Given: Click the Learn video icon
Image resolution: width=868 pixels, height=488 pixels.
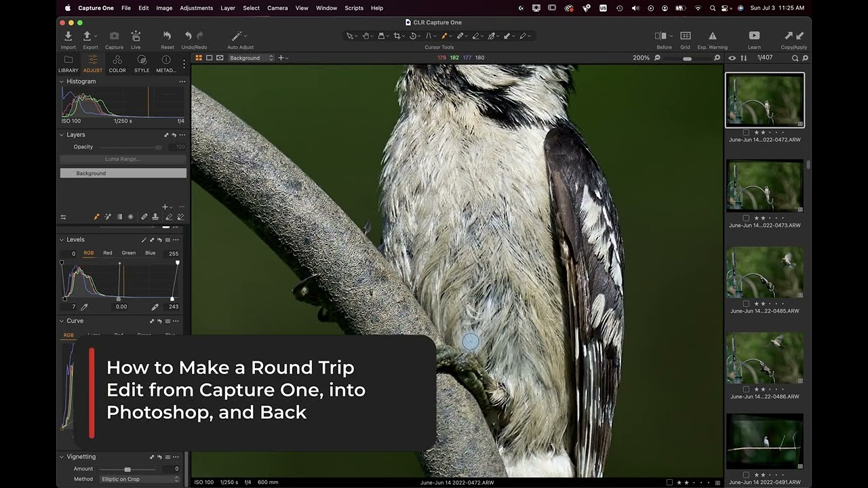Looking at the screenshot, I should point(754,36).
